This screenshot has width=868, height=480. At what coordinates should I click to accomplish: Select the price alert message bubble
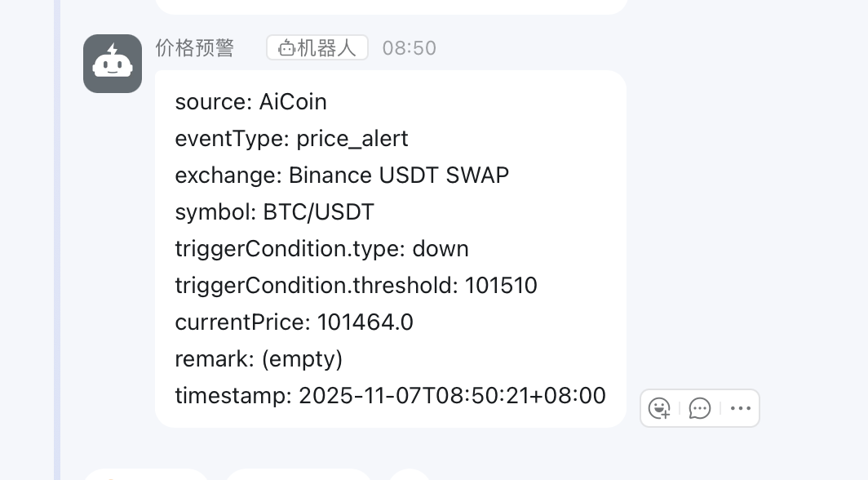pyautogui.click(x=390, y=249)
